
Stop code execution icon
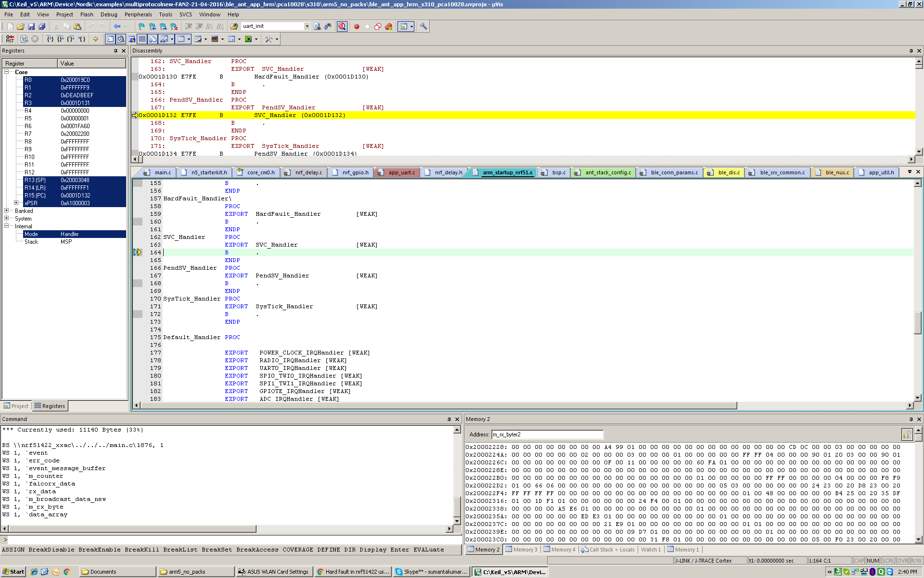(x=35, y=39)
